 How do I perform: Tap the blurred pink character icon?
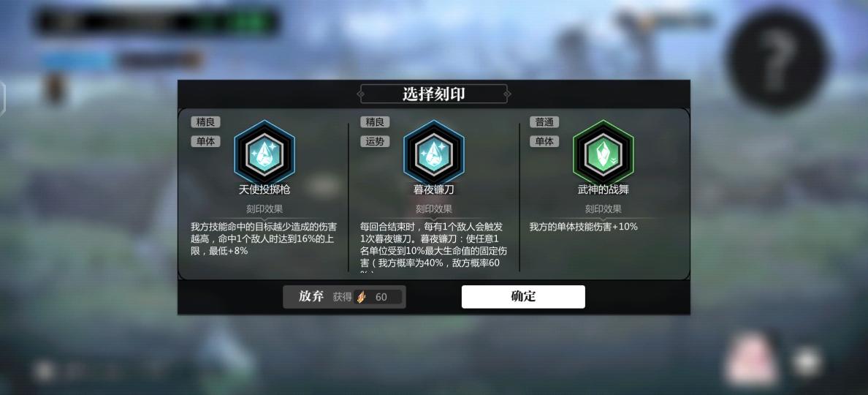pyautogui.click(x=751, y=360)
